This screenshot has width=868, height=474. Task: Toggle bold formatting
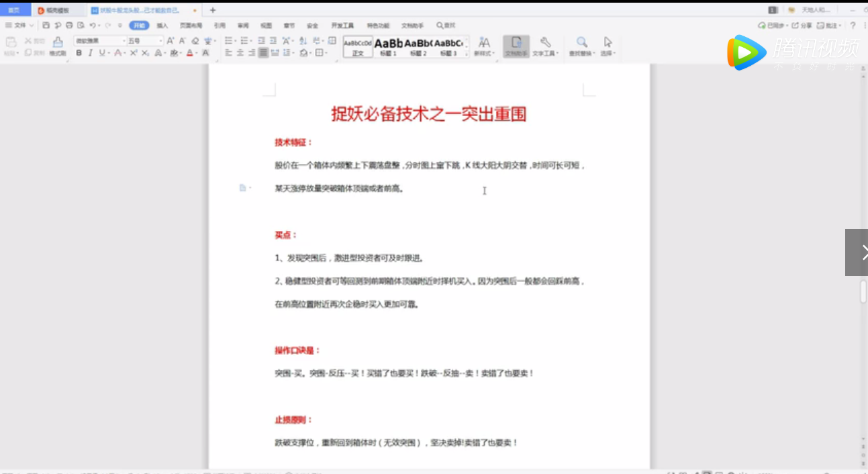(x=79, y=52)
